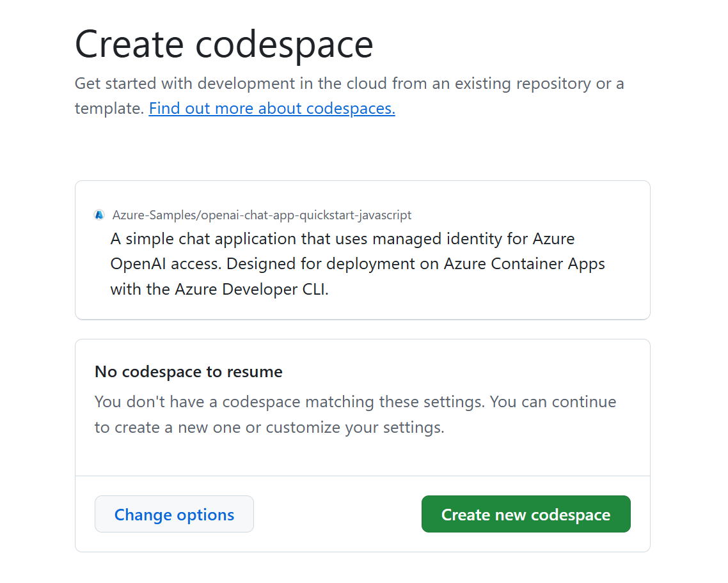Click 'Azure Container Apps' in the repository description
This screenshot has width=728, height=583.
tap(525, 264)
